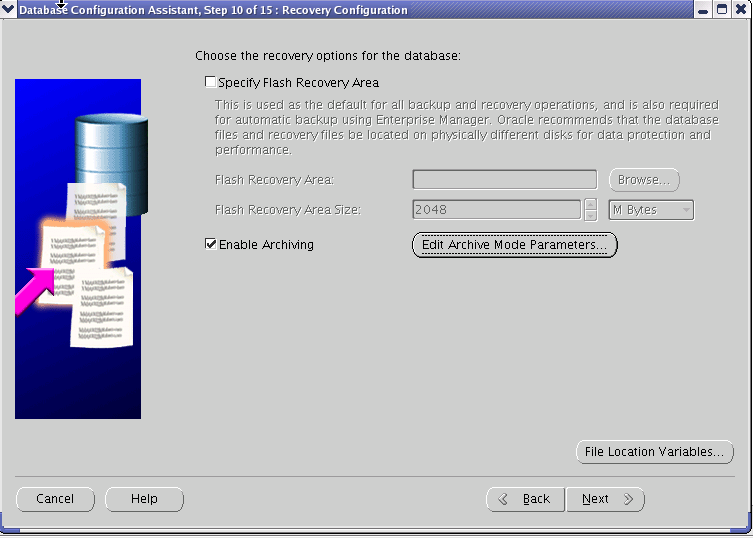Close the Database Configuration Assistant window
This screenshot has width=753, height=538.
741,10
